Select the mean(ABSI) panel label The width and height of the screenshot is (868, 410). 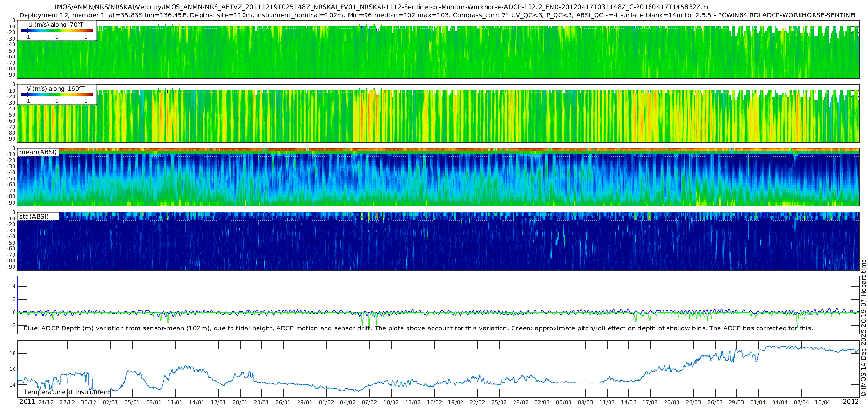38,152
